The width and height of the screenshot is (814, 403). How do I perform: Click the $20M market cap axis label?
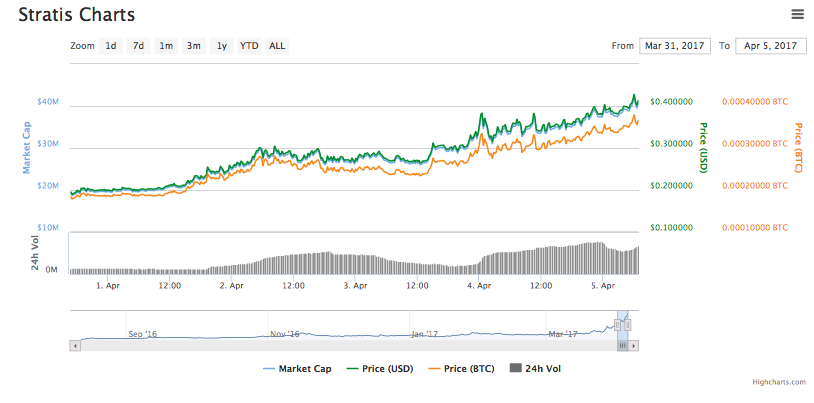tap(48, 185)
